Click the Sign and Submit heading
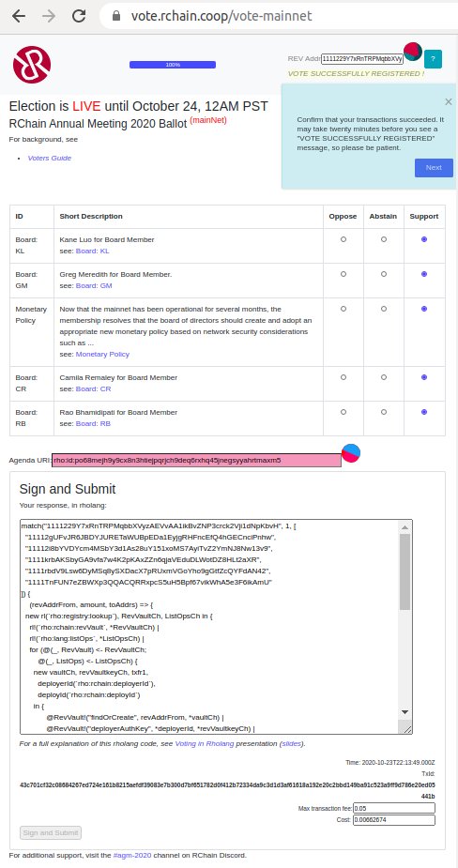 [x=68, y=489]
